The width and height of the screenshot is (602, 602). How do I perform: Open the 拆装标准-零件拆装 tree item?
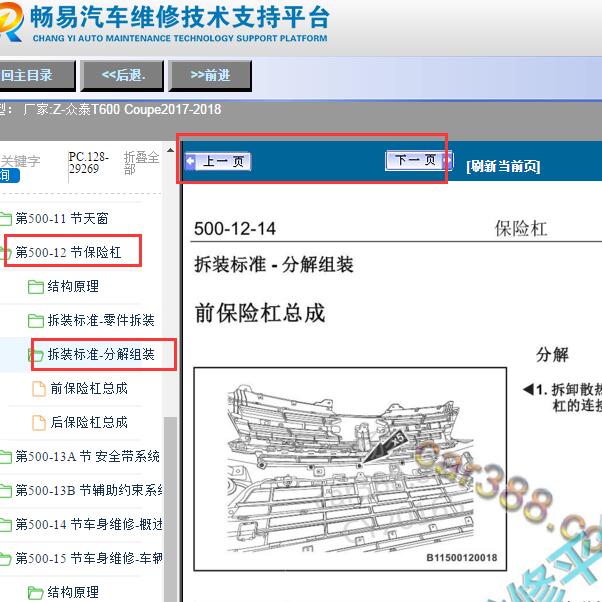click(101, 320)
